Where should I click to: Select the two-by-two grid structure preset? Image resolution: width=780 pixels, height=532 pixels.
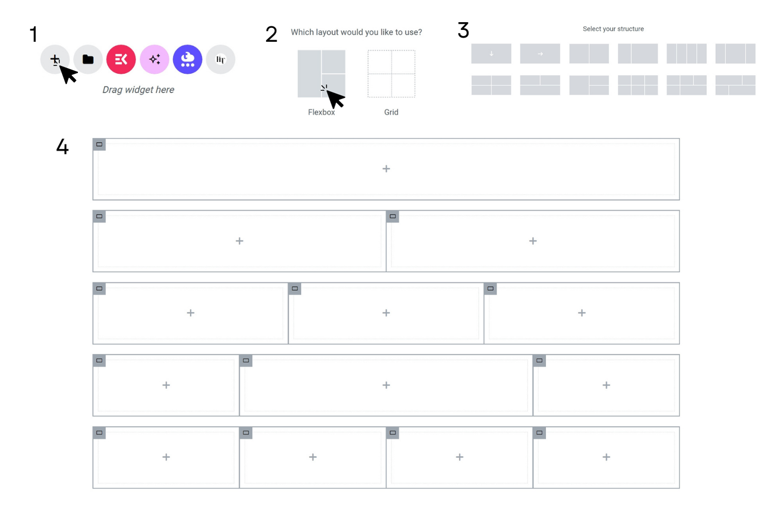point(491,85)
